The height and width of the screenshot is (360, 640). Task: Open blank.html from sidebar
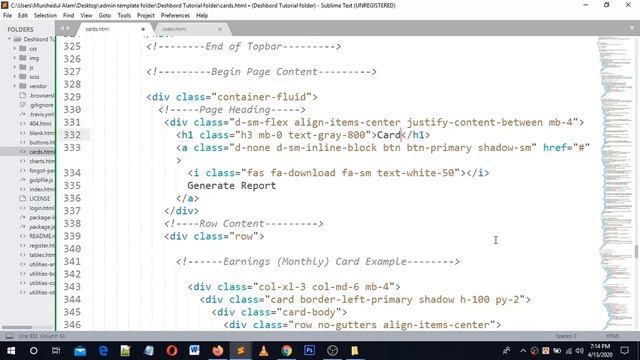[41, 133]
